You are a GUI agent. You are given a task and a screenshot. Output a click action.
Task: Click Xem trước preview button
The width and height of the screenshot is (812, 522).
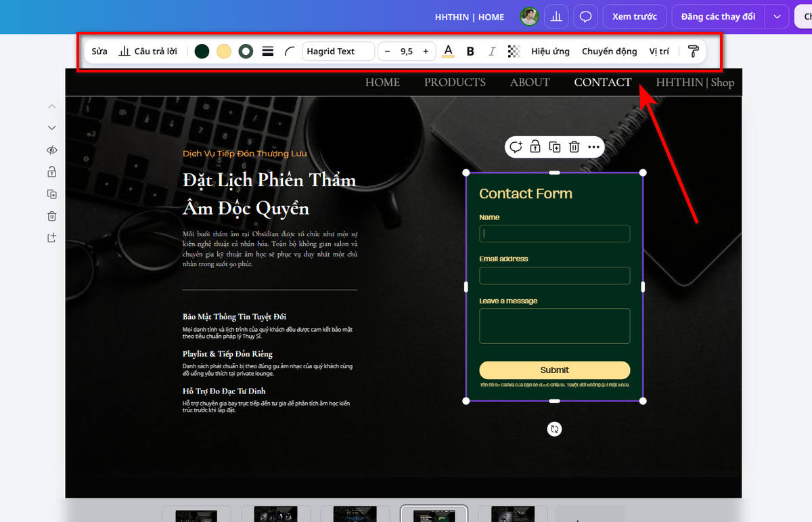tap(635, 17)
